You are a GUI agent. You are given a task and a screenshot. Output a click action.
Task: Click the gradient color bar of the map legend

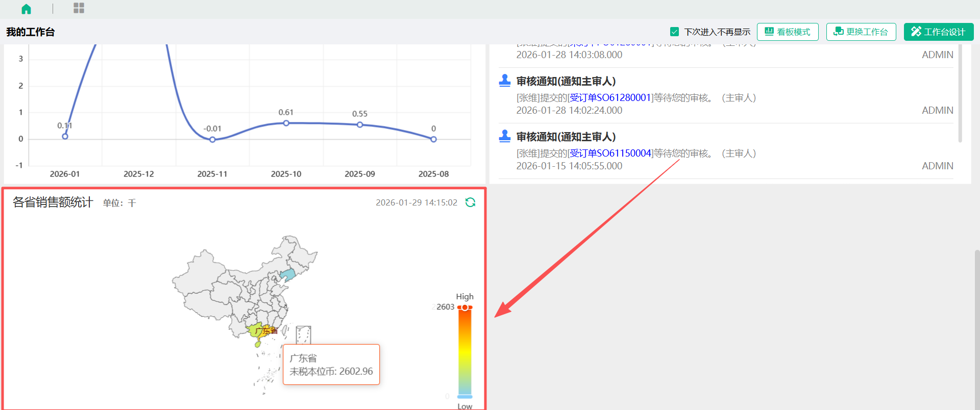(x=465, y=352)
